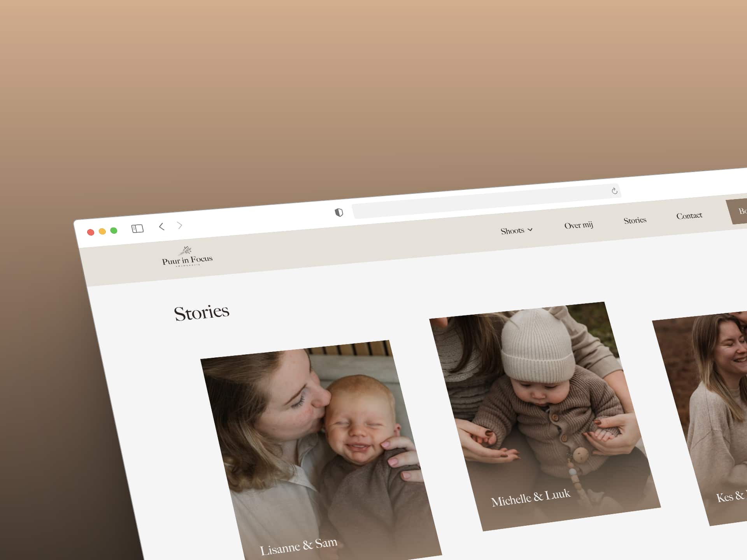Click the browser address bar
This screenshot has height=560, width=747.
pyautogui.click(x=486, y=201)
